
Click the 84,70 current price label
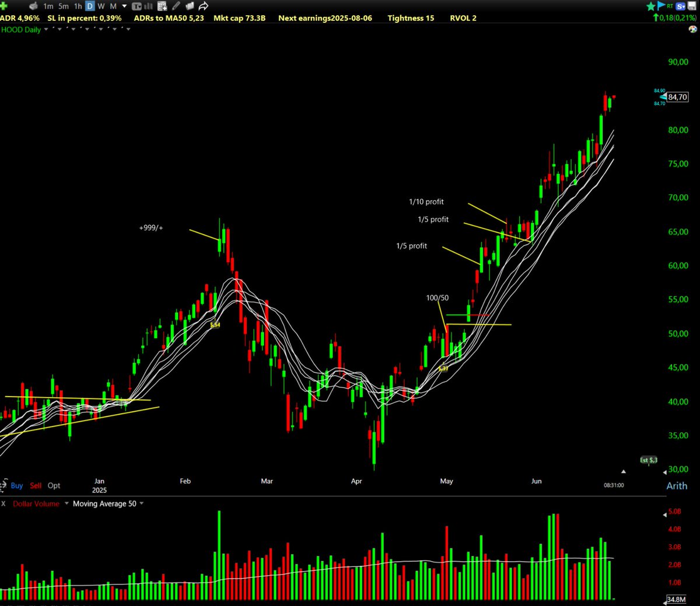[677, 97]
